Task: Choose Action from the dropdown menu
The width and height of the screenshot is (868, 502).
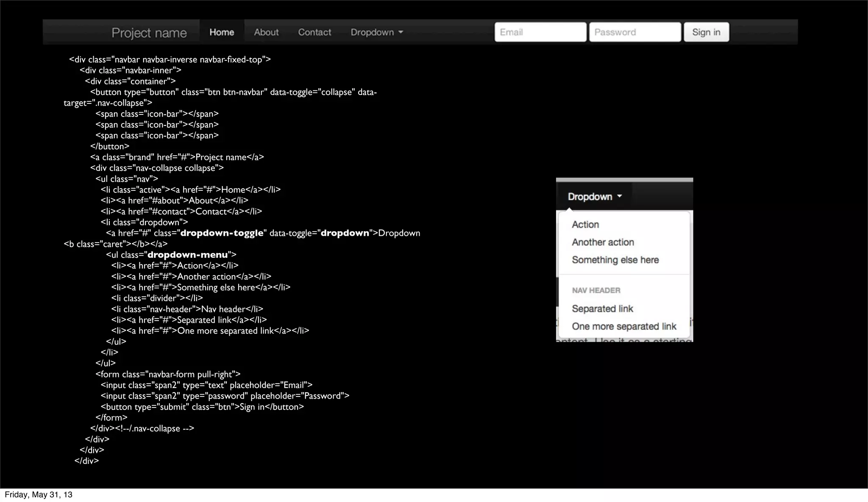Action: click(585, 224)
